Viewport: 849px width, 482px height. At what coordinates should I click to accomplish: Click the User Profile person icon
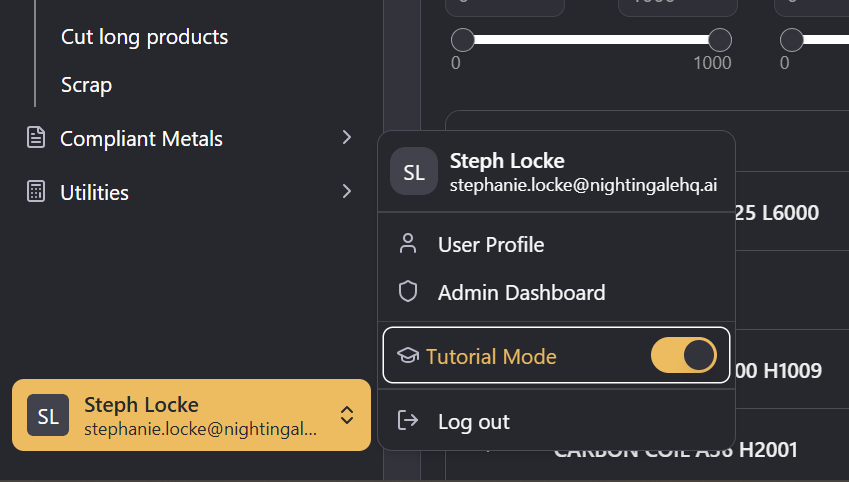(407, 244)
